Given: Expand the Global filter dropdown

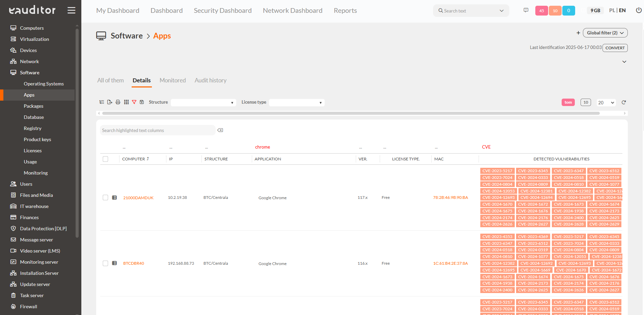Looking at the screenshot, I should coord(605,33).
